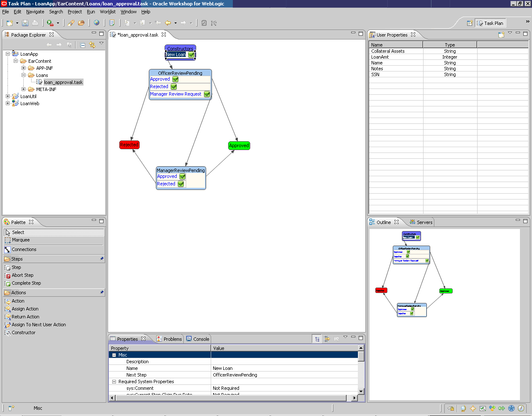Expand the LoanUtil project
Viewport: 532px width, 416px height.
(x=7, y=96)
